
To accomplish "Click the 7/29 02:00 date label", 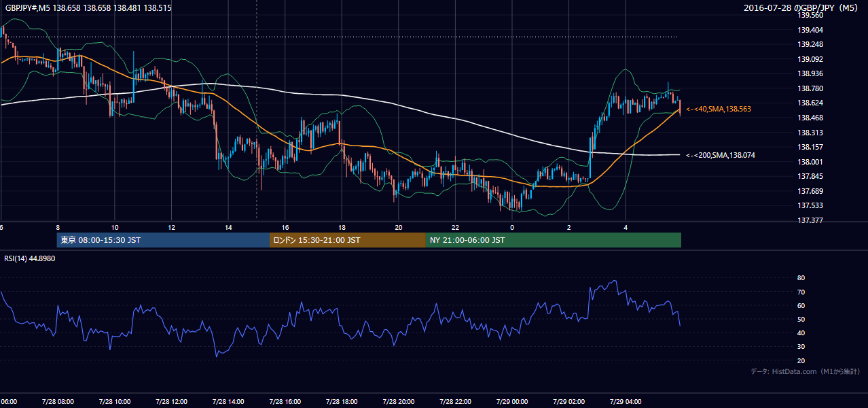I will point(568,401).
